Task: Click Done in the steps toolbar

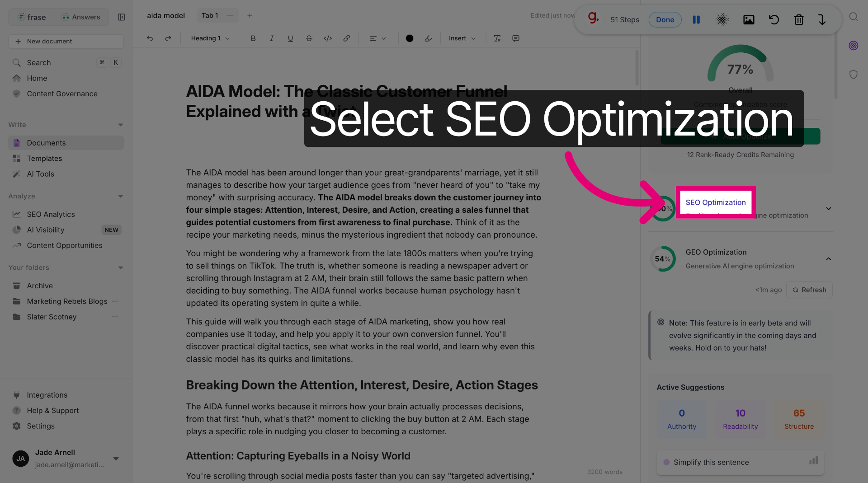Action: point(665,19)
